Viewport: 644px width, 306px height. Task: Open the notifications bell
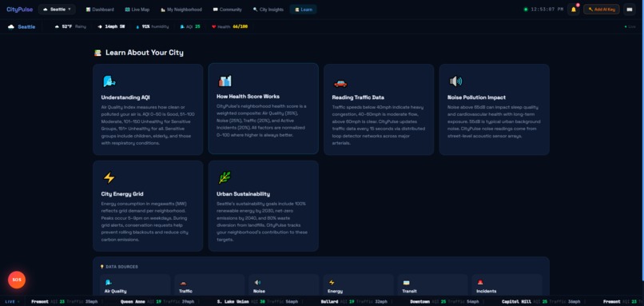574,10
